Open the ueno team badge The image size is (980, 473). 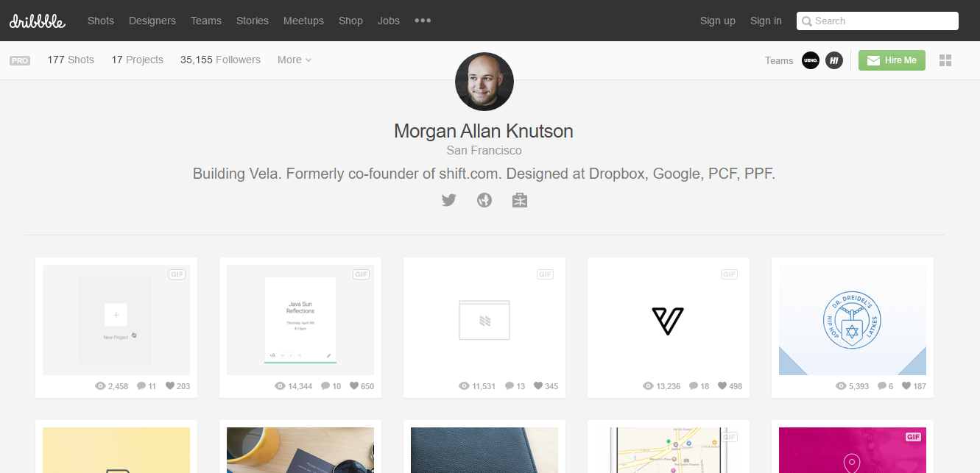tap(810, 60)
